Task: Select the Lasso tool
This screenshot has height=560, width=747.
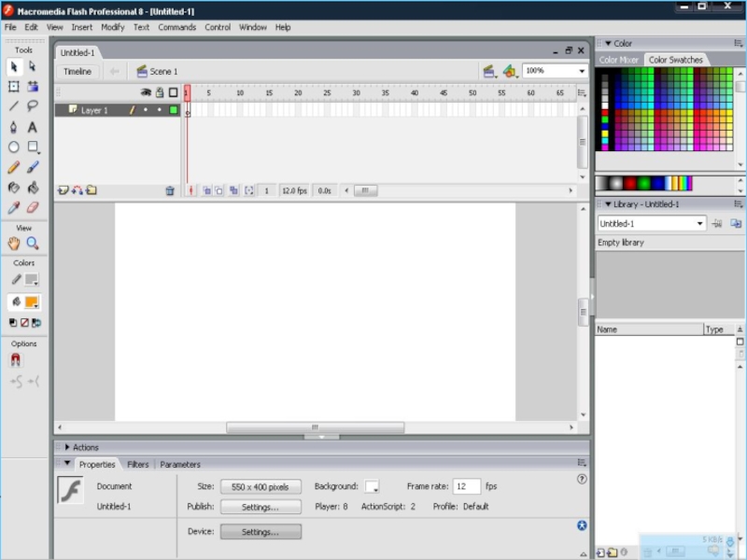Action: coord(33,106)
